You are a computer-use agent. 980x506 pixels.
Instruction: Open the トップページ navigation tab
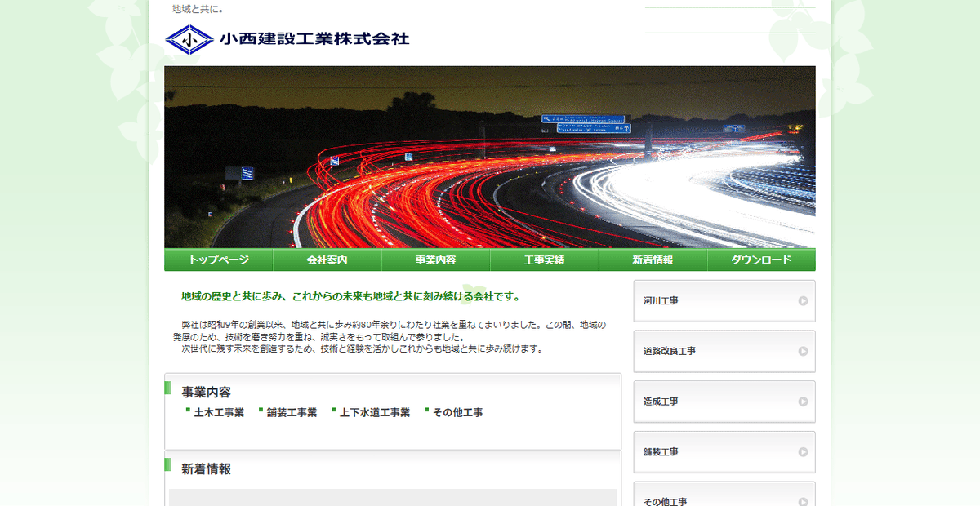(218, 260)
